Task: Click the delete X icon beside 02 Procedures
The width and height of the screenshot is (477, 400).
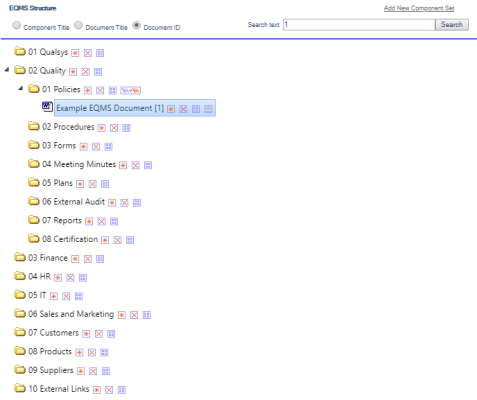Action: coord(114,128)
